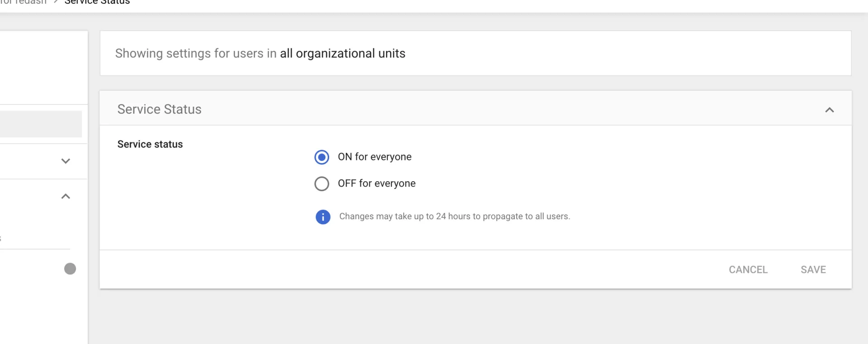Click the 24 hours propagation notice text
Image resolution: width=868 pixels, height=344 pixels.
[x=454, y=217]
